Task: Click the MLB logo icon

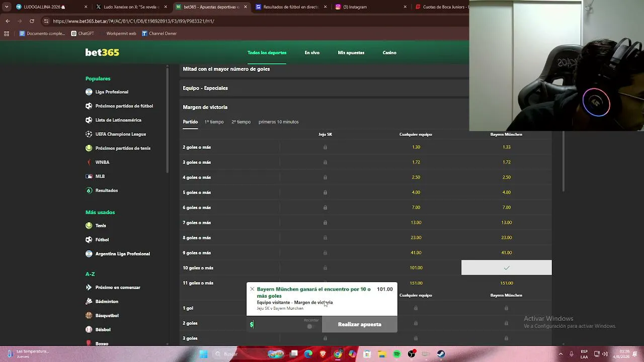Action: pos(89,176)
